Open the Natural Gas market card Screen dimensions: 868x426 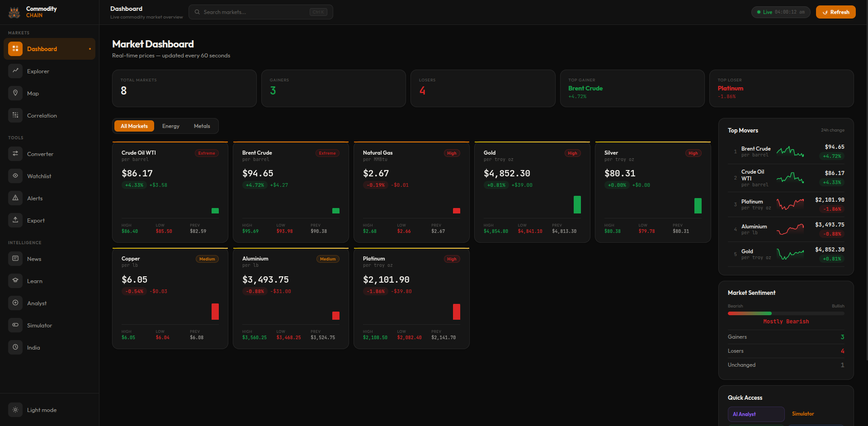point(411,192)
